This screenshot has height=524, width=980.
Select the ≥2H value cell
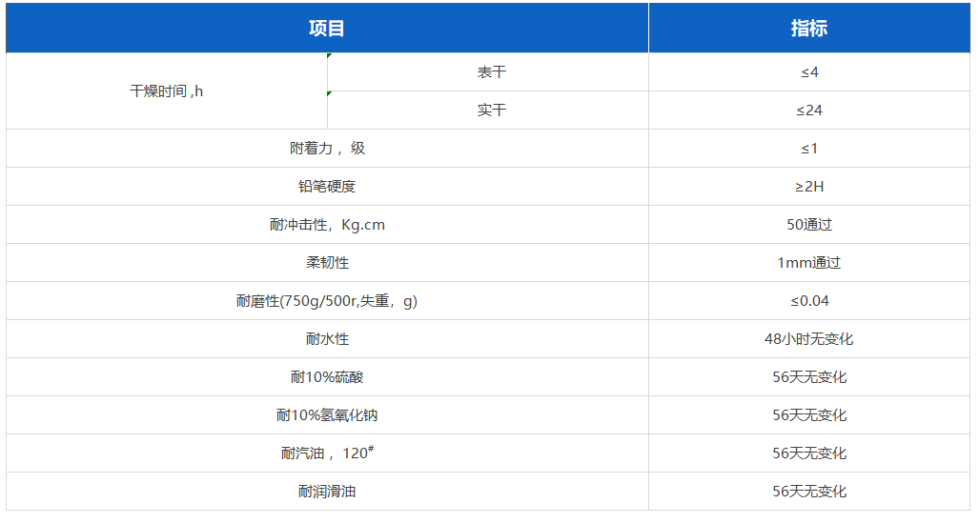[808, 187]
